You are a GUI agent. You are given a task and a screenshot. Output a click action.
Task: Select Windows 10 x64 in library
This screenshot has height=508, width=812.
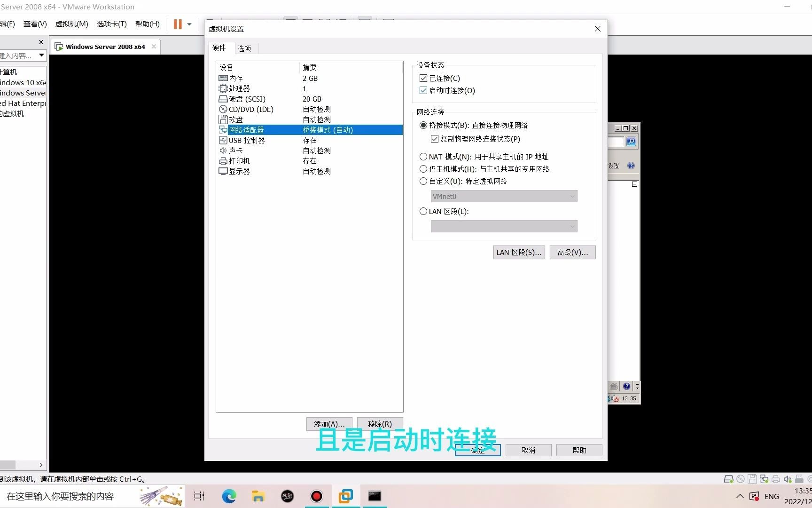click(23, 82)
